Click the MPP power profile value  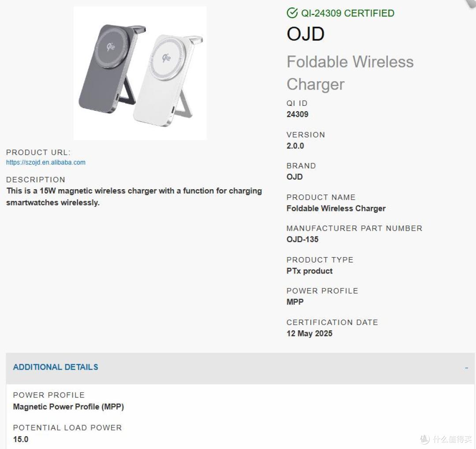pyautogui.click(x=295, y=302)
